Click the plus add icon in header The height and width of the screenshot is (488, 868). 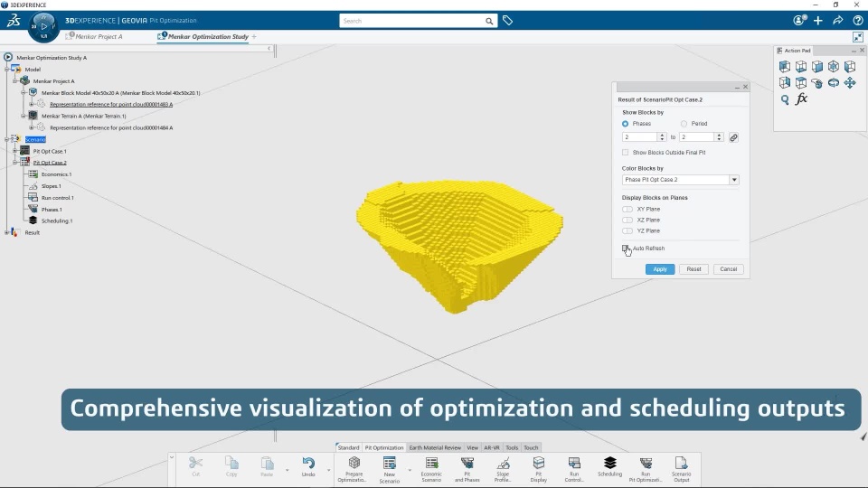(x=818, y=21)
